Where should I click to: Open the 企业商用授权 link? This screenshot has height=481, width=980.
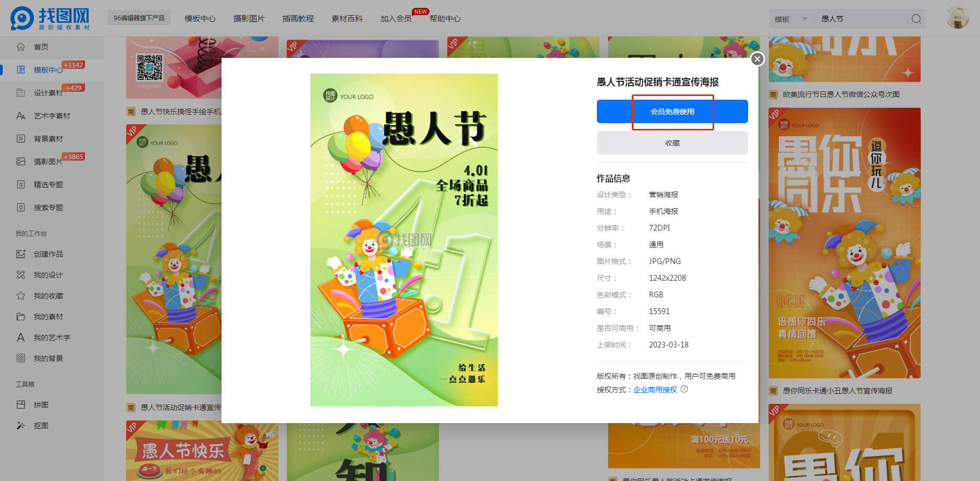655,390
